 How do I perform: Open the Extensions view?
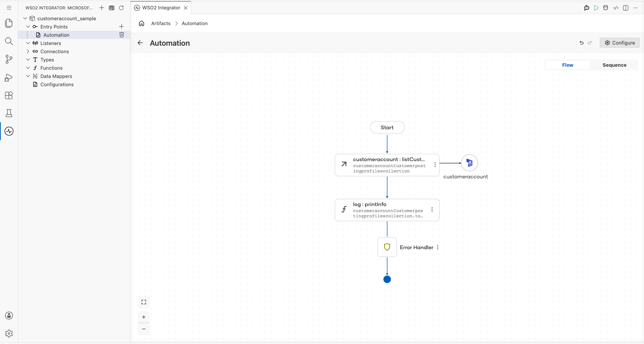click(x=9, y=95)
